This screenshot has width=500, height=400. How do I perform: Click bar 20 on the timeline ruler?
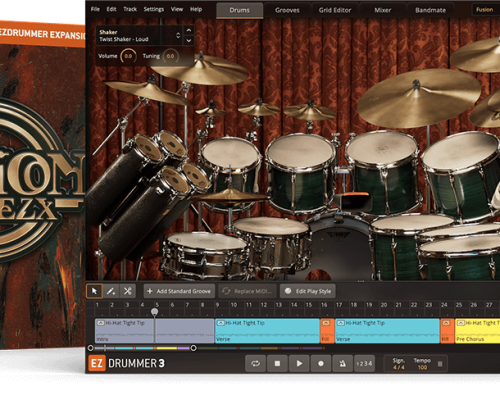384,305
